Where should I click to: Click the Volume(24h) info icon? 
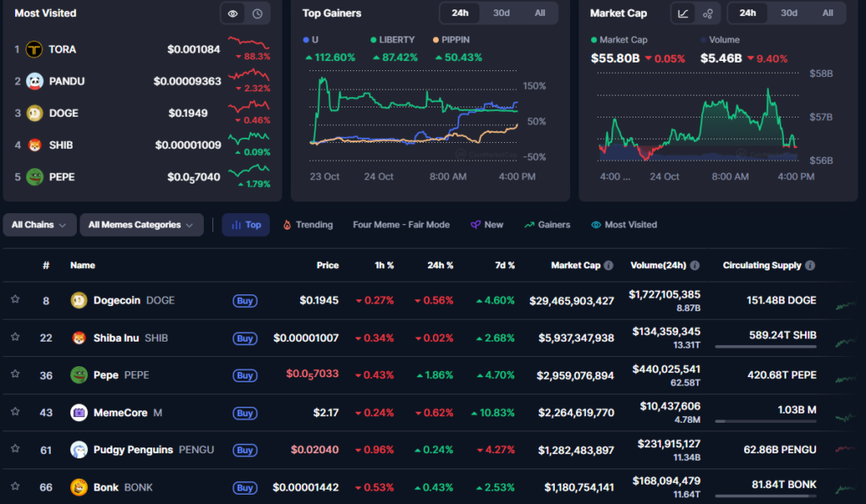coord(694,266)
